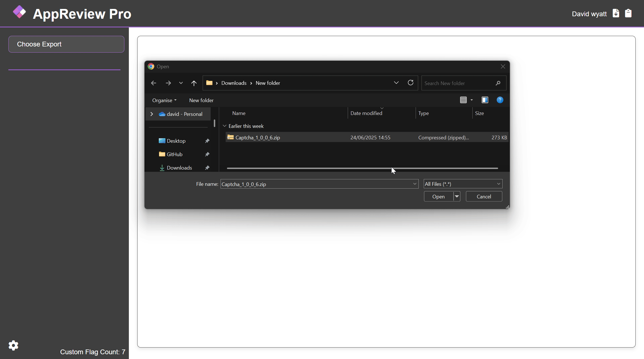The image size is (644, 359).
Task: Click New folder in the address breadcrumb
Action: [268, 83]
